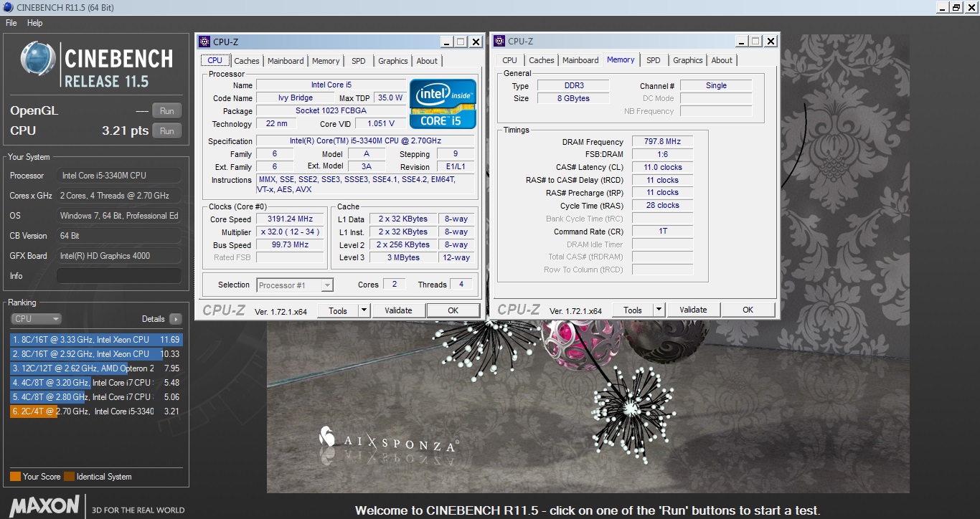Select ranking entry 4C/8T @ 3.20 GHz
The width and height of the screenshot is (980, 519).
[95, 383]
